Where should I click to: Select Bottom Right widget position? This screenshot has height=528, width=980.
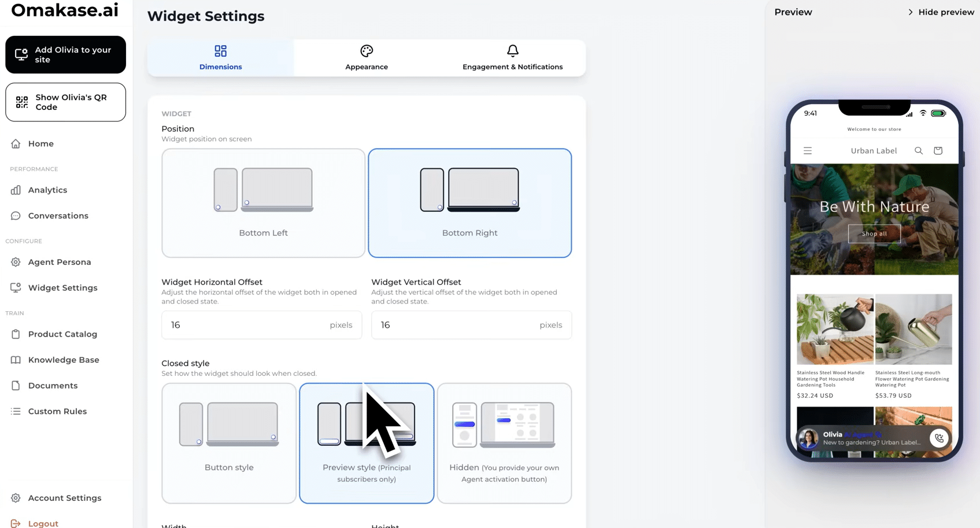pyautogui.click(x=469, y=203)
